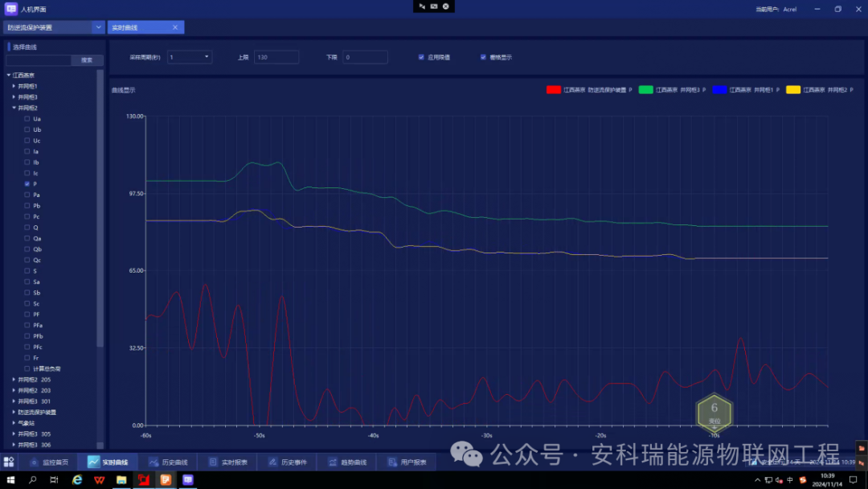Open the Windows notification center
Screen dimensions: 868x489
853,479
